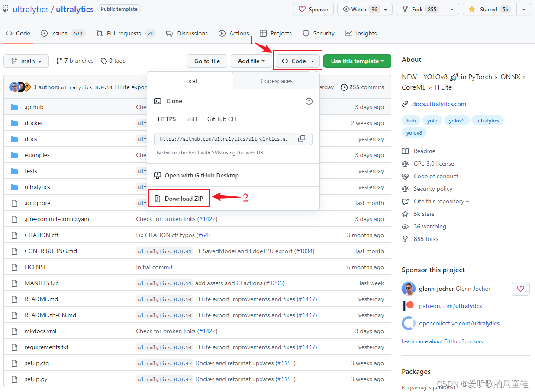
Task: Click the Starred button
Action: point(490,9)
